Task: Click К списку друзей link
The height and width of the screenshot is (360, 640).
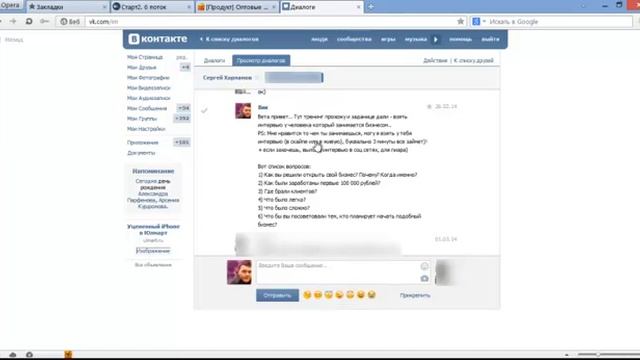Action: coord(473,60)
